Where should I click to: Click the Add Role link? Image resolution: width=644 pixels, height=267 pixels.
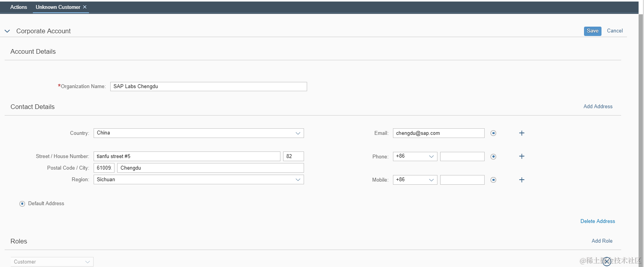click(602, 241)
